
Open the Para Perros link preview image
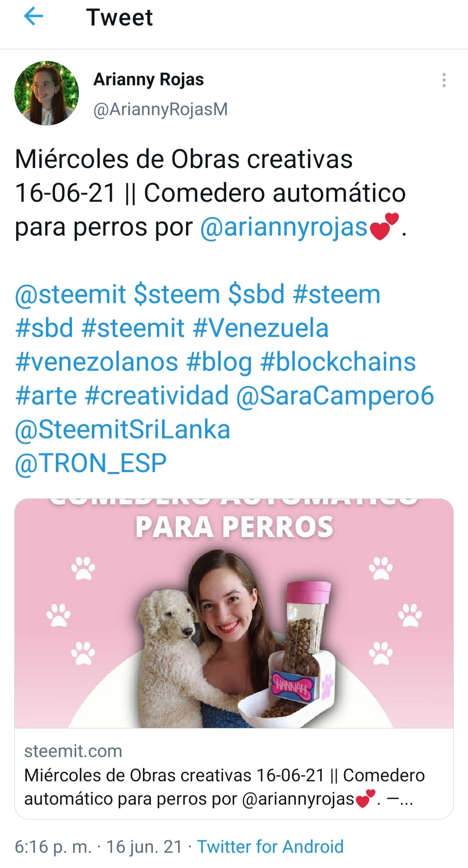click(x=234, y=613)
